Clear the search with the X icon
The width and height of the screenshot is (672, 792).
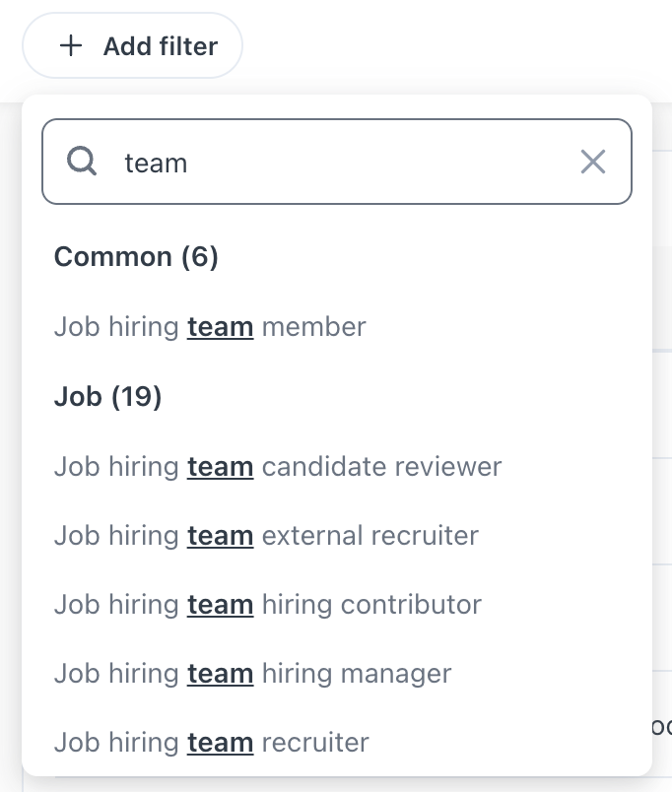tap(593, 162)
